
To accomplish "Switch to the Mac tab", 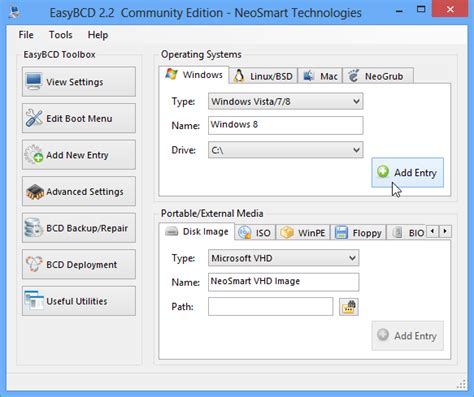I will 320,76.
